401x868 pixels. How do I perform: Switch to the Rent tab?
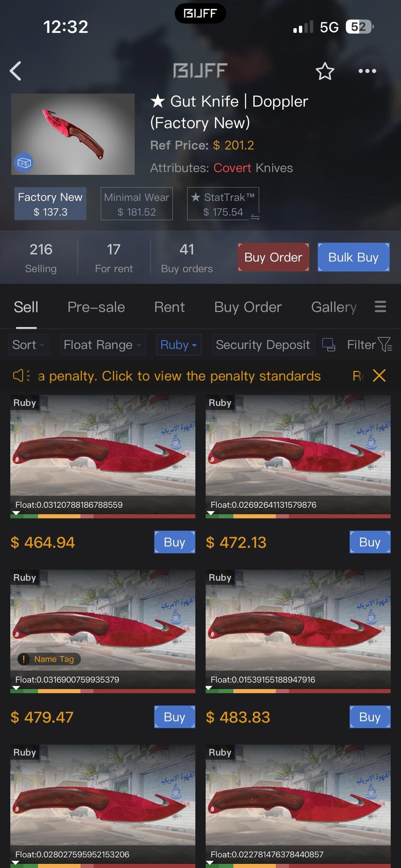[169, 307]
